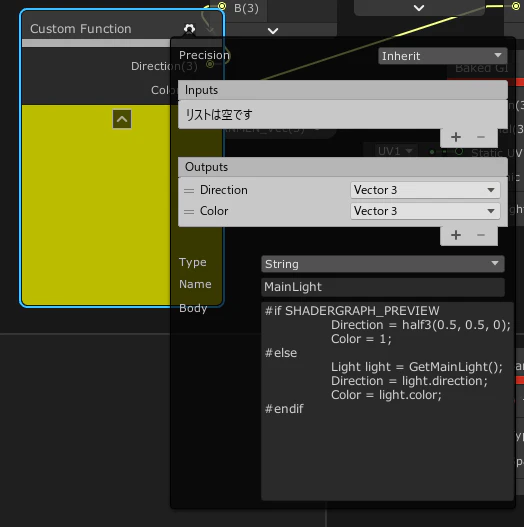Collapse the Custom Function node preview chevron
This screenshot has width=524, height=527.
click(x=122, y=119)
